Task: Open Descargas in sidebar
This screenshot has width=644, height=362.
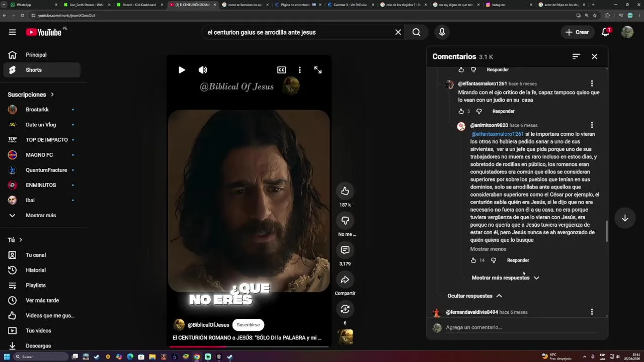Action: pyautogui.click(x=42, y=346)
